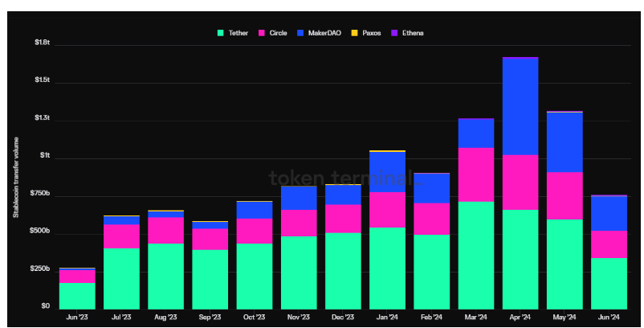Image resolution: width=644 pixels, height=328 pixels.
Task: Click the Dec '23 x-axis label
Action: 343,317
